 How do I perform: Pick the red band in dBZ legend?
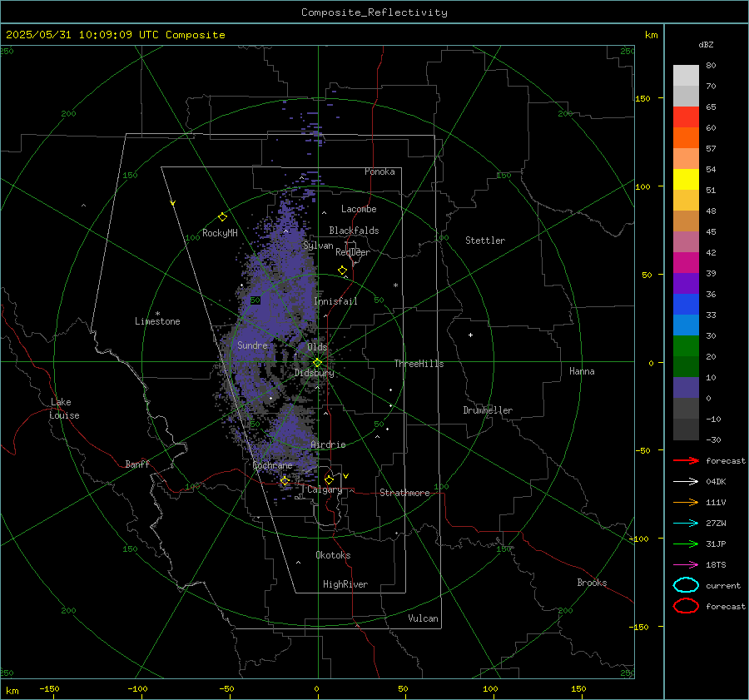(x=686, y=117)
